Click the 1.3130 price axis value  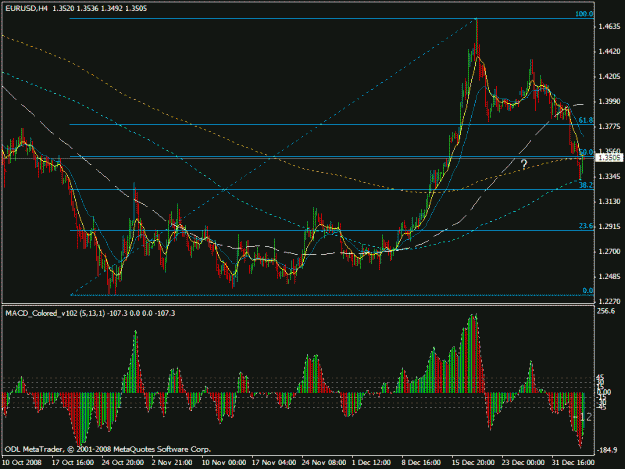(609, 201)
